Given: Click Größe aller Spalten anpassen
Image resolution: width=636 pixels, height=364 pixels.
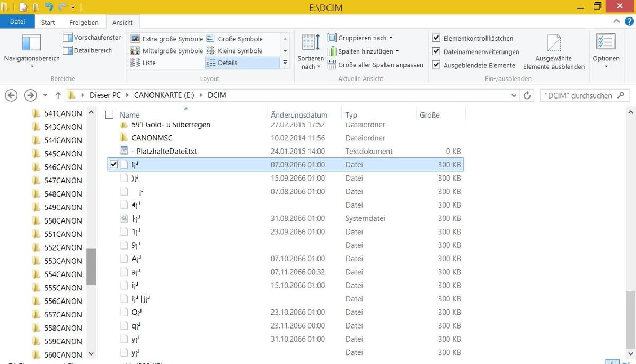Looking at the screenshot, I should (375, 65).
